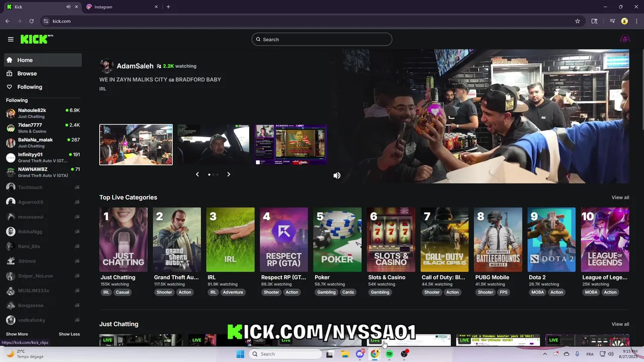Switch to the Kick tab
This screenshot has height=362, width=644.
42,7
